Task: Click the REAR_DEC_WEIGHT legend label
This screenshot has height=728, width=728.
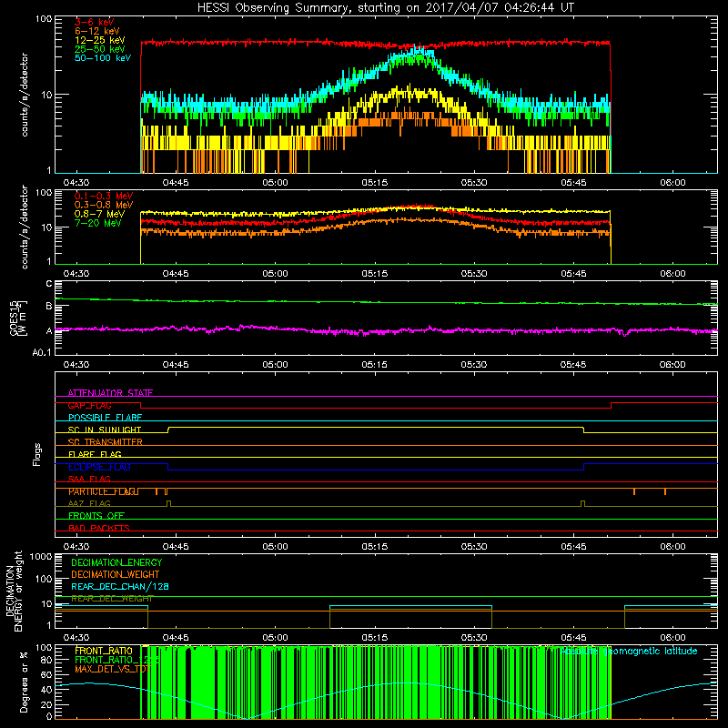Action: 112,599
